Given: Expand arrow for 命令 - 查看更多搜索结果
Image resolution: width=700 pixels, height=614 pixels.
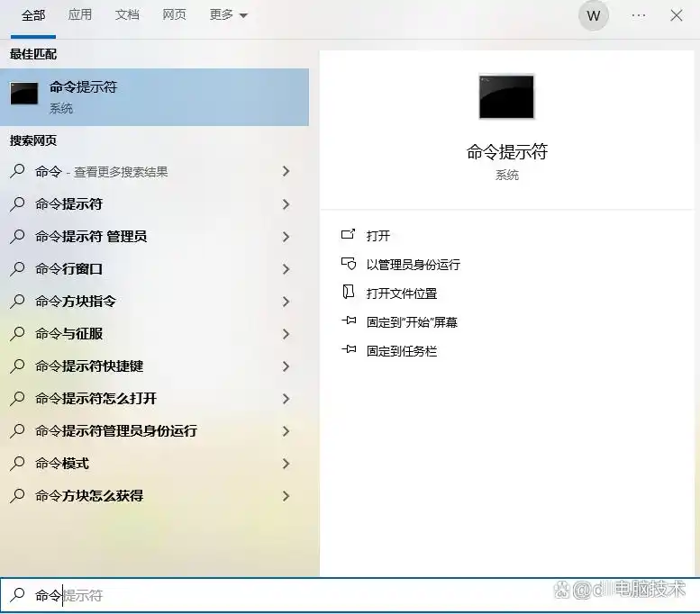Looking at the screenshot, I should 286,171.
